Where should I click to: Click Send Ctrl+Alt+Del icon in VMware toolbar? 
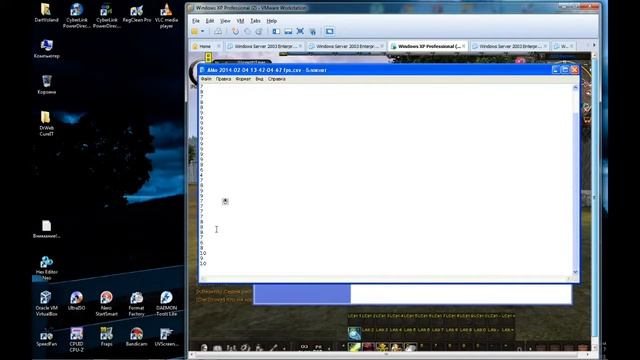218,31
